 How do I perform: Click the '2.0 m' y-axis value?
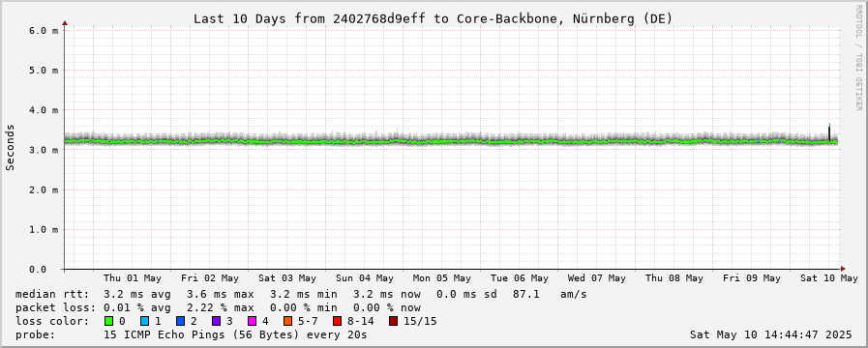pos(43,189)
